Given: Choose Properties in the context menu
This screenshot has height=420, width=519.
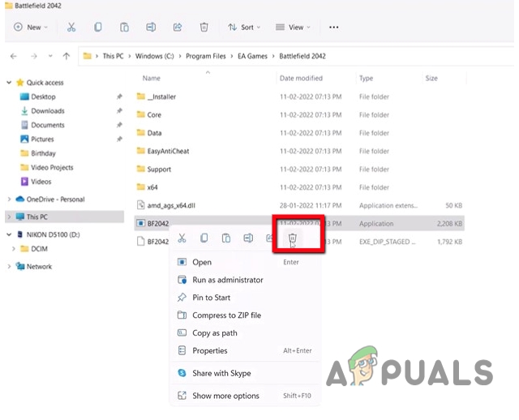Looking at the screenshot, I should pyautogui.click(x=245, y=350).
